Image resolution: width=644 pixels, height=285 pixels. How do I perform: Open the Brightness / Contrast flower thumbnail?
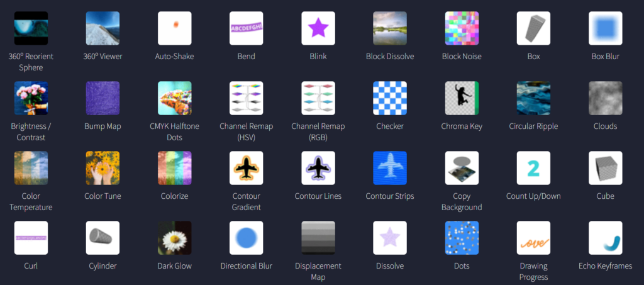coord(31,98)
